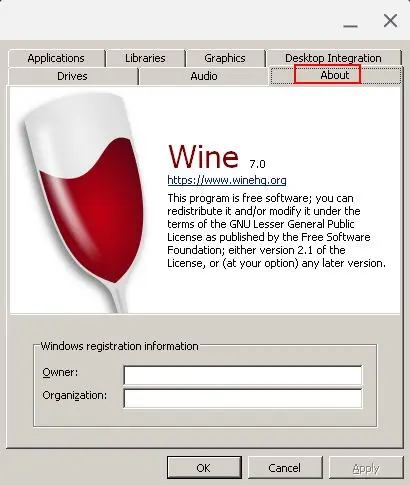Show the Drives tab

[72, 76]
